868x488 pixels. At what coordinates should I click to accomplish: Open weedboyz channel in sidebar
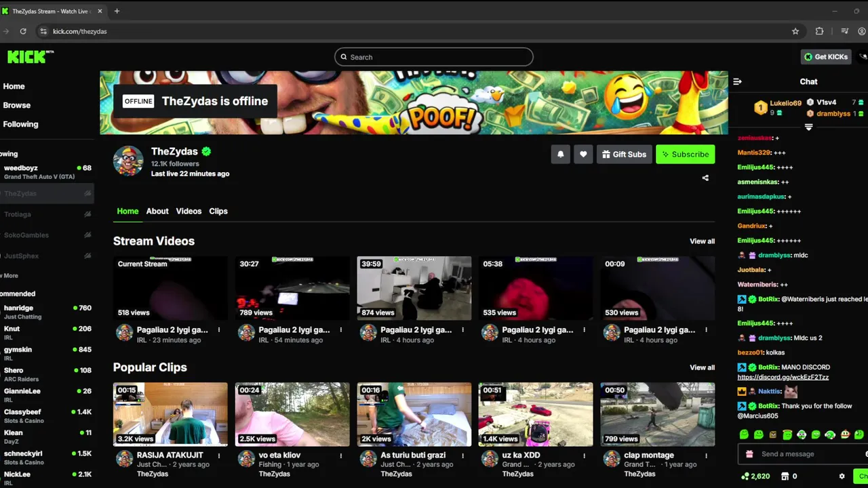pos(46,172)
